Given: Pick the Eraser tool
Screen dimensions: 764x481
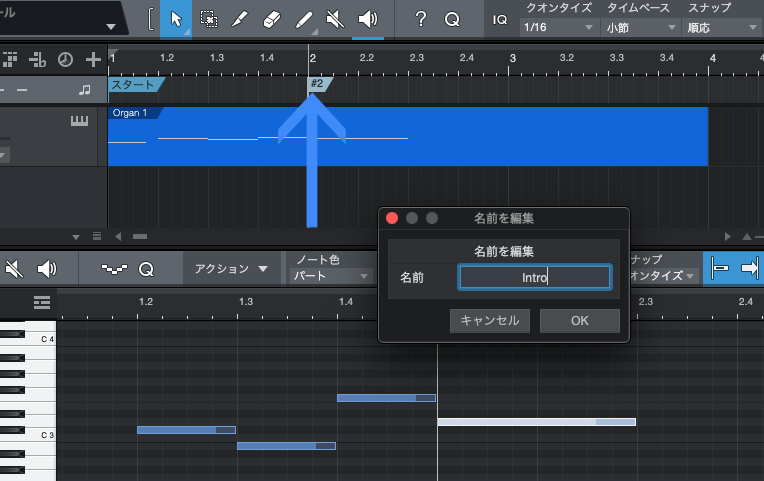Looking at the screenshot, I should coord(272,19).
